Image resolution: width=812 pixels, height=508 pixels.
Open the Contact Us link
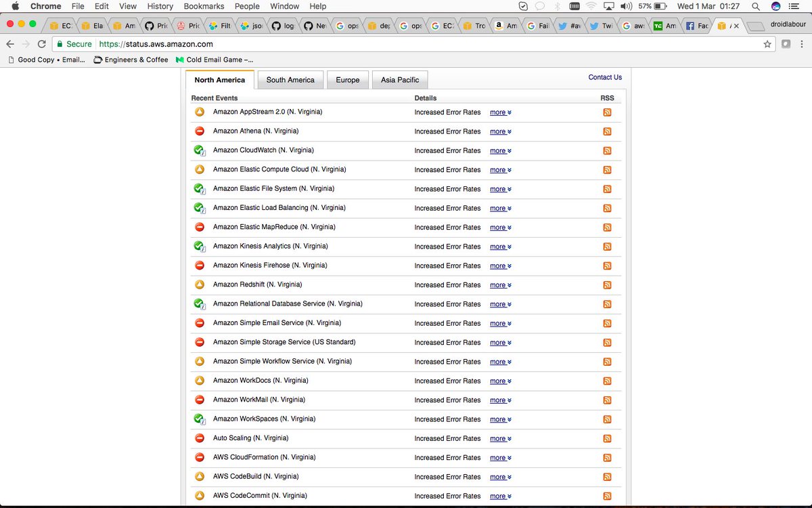(605, 77)
